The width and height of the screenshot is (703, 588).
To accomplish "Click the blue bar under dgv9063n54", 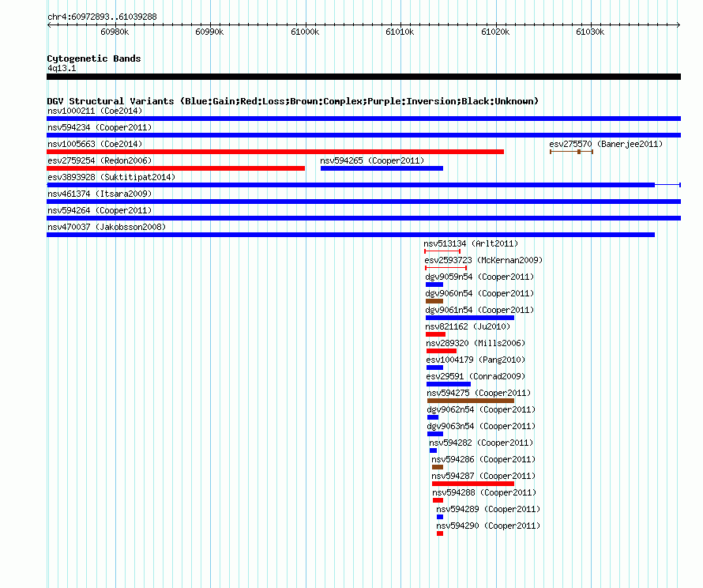I will 435,434.
